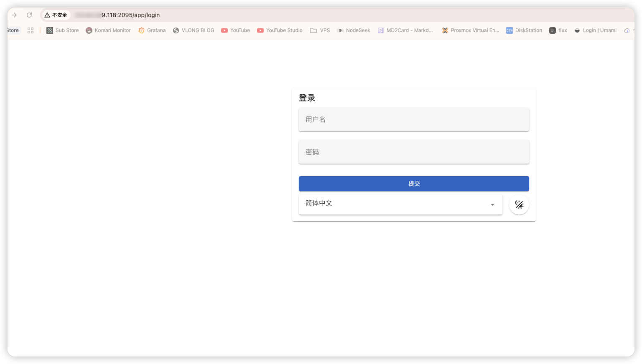Expand the VPS bookmarks folder
The image size is (642, 364).
pyautogui.click(x=320, y=30)
